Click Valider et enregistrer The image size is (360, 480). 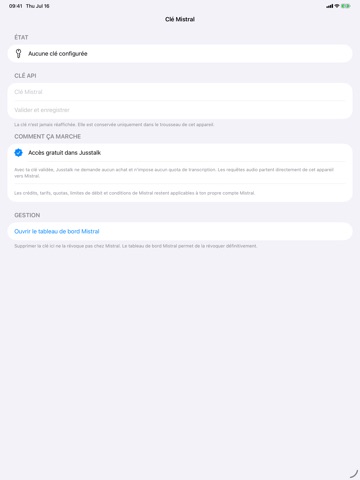180,110
